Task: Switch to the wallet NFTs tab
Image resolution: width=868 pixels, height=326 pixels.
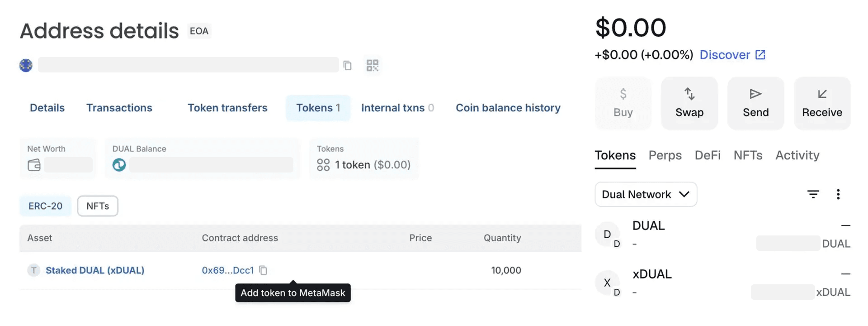Action: click(x=748, y=155)
